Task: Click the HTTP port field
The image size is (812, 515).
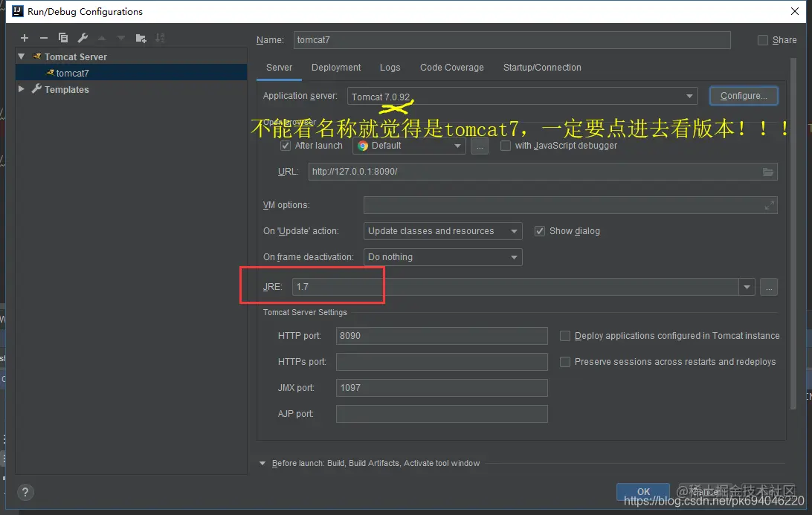Action: pyautogui.click(x=442, y=336)
